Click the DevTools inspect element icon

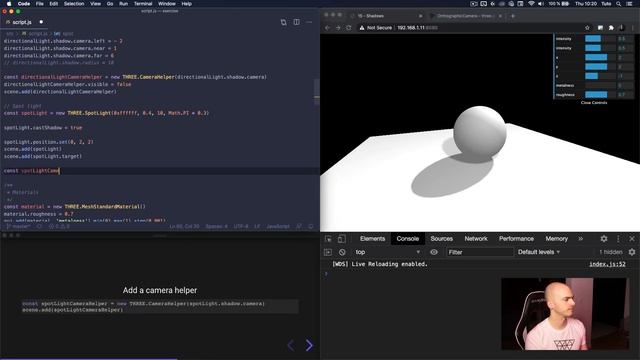328,239
